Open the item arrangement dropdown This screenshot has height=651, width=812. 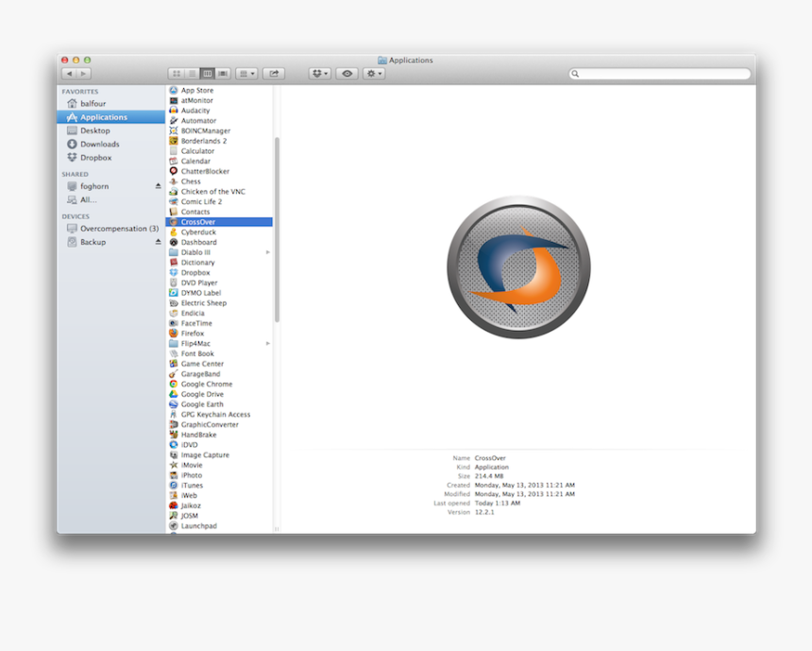point(247,74)
